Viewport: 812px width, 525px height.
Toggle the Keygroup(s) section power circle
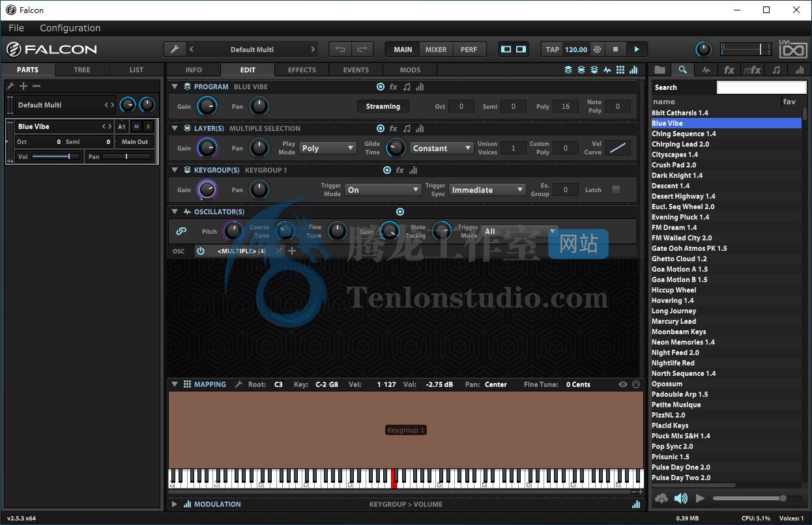[387, 170]
